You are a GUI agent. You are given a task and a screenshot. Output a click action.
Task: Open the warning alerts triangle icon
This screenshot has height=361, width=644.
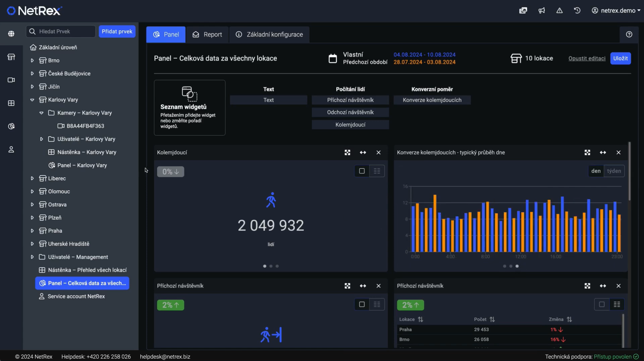point(559,11)
